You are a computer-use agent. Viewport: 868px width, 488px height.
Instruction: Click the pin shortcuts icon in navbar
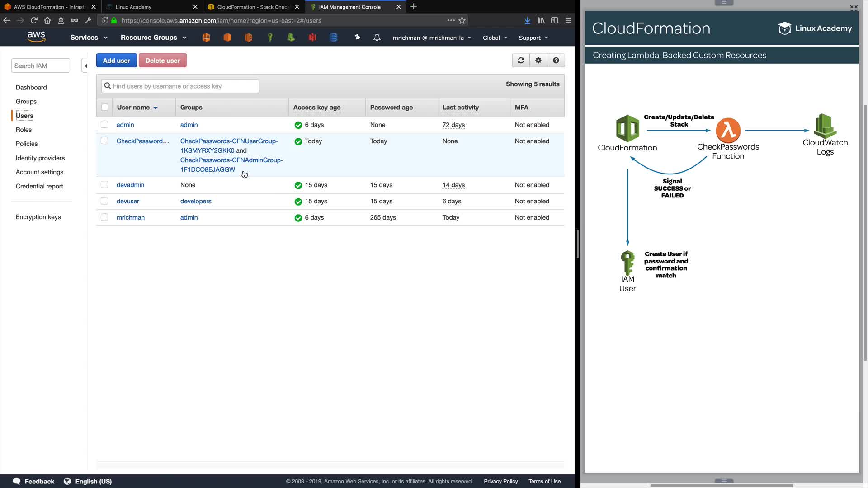click(x=357, y=38)
